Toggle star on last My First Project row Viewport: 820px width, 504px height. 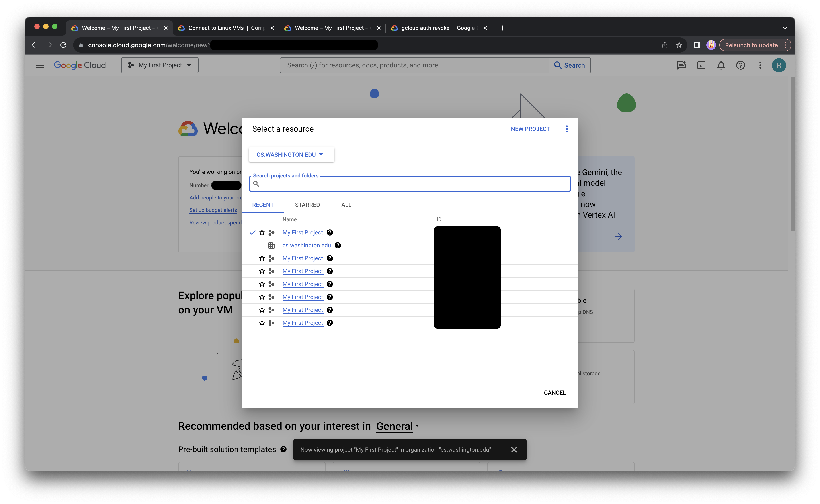(x=262, y=323)
